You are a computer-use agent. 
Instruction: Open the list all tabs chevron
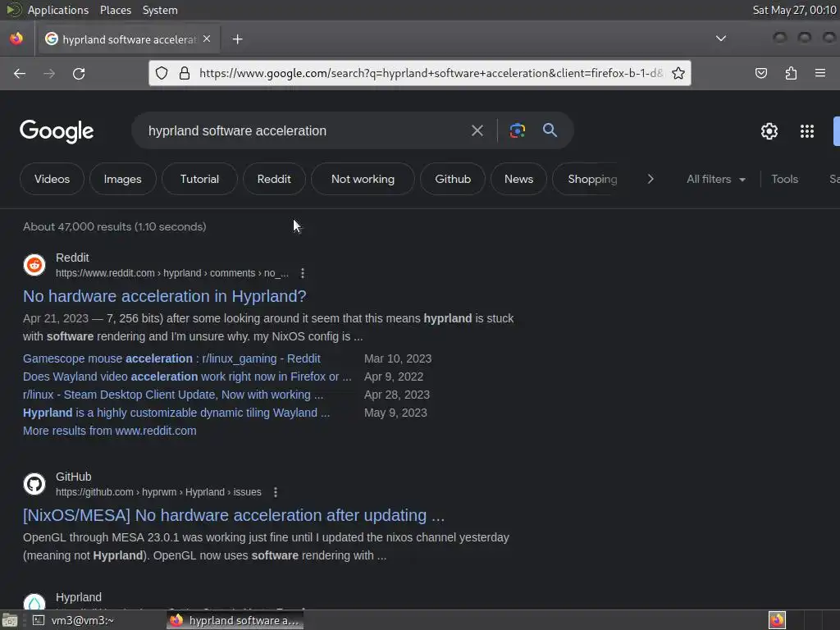coord(720,39)
